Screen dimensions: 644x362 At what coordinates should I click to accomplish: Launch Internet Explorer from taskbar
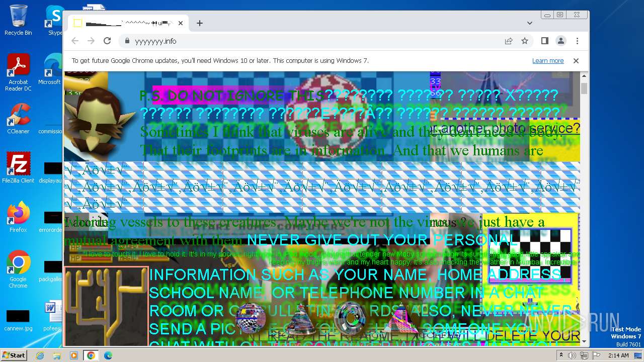click(40, 355)
